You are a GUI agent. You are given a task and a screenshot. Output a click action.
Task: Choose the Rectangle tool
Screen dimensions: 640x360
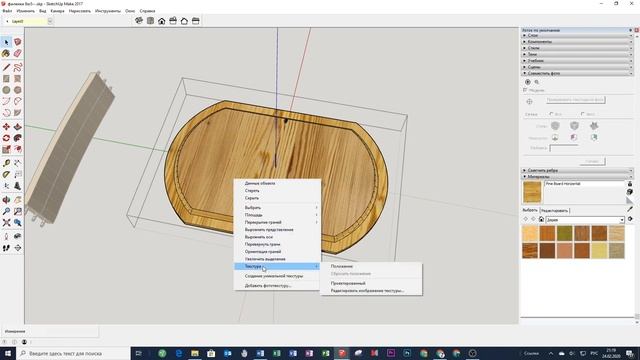(6, 78)
